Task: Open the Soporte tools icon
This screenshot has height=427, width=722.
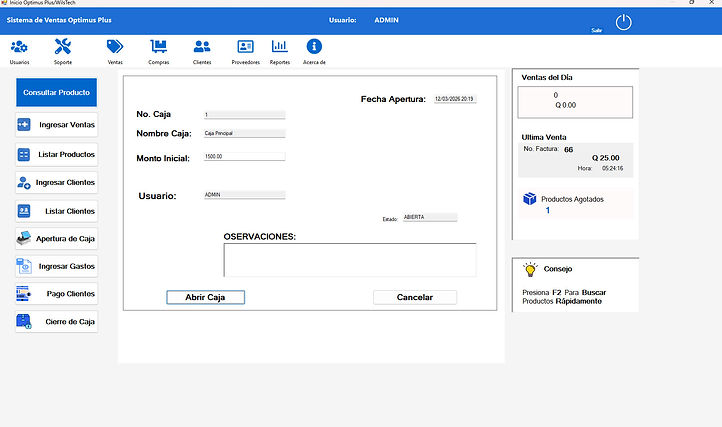Action: coord(63,47)
